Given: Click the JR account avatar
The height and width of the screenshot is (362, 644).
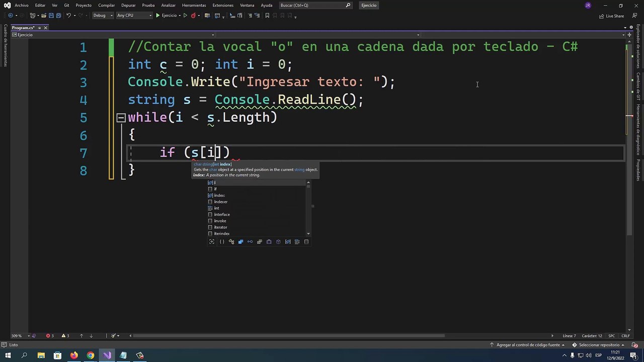Looking at the screenshot, I should [588, 6].
